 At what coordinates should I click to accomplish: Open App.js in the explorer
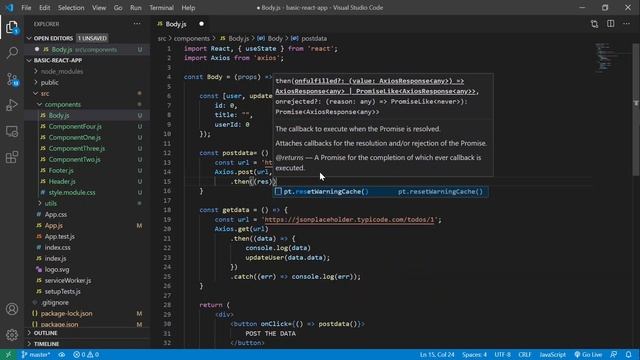53,225
